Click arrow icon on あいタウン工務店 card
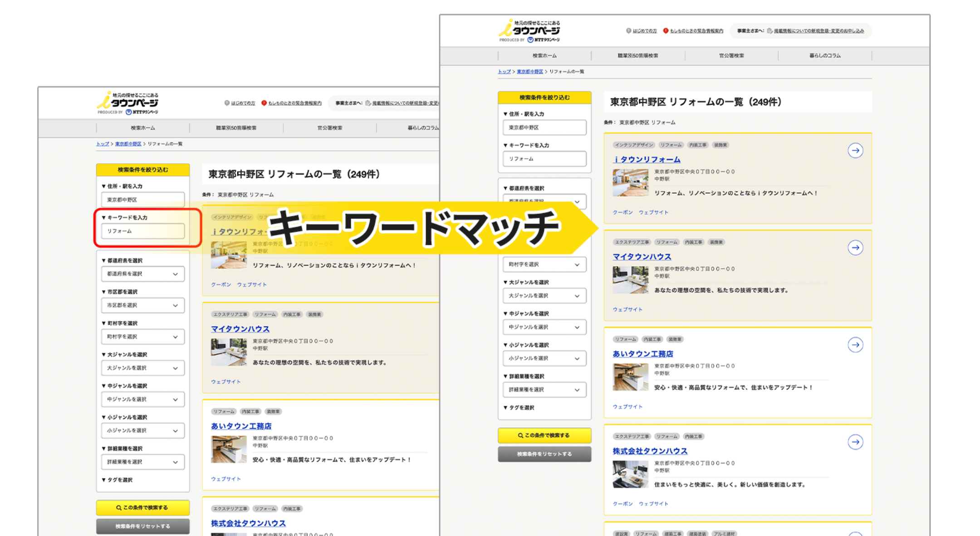980x536 pixels. click(x=855, y=345)
